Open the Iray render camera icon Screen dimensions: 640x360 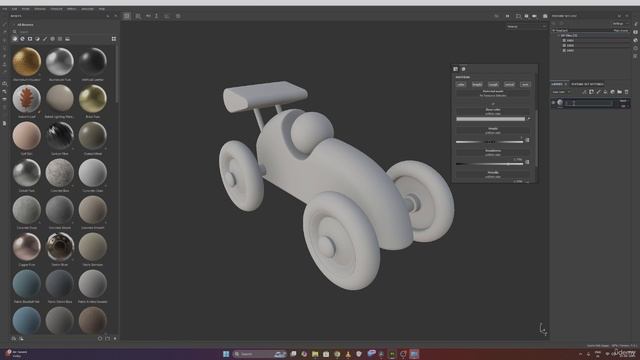tap(545, 16)
